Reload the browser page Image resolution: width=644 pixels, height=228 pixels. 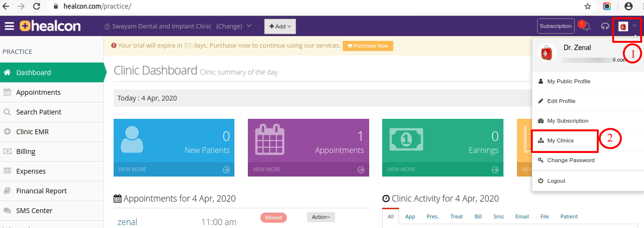click(37, 7)
